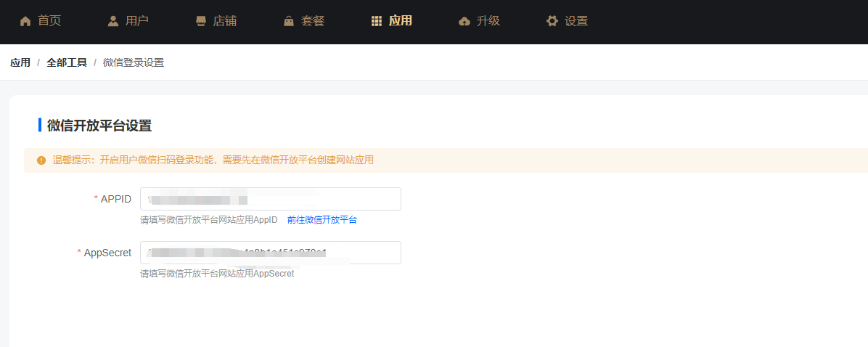Screen dimensions: 868x347
Task: Click the 全部工具 breadcrumb link
Action: 67,62
